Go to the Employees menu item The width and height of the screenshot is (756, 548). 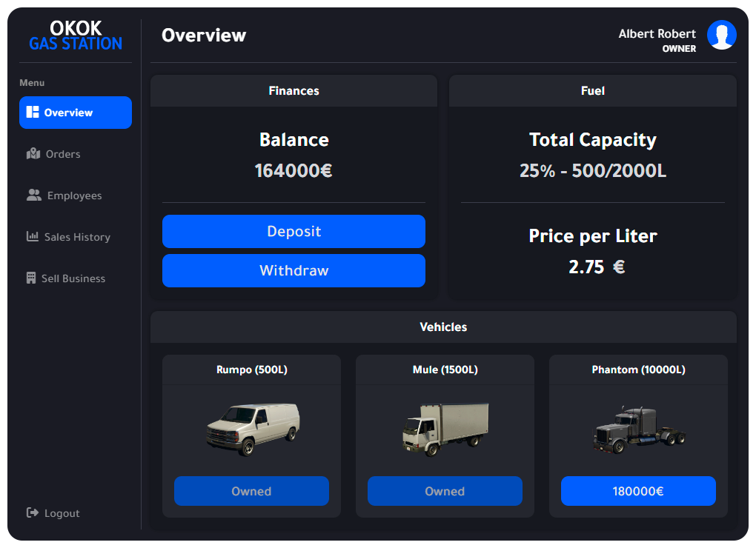74,196
